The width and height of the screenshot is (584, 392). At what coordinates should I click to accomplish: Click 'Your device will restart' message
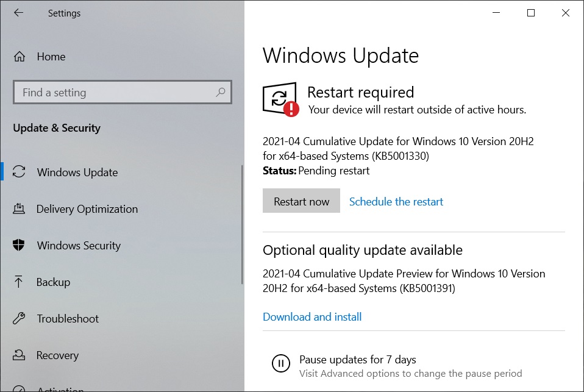[417, 110]
